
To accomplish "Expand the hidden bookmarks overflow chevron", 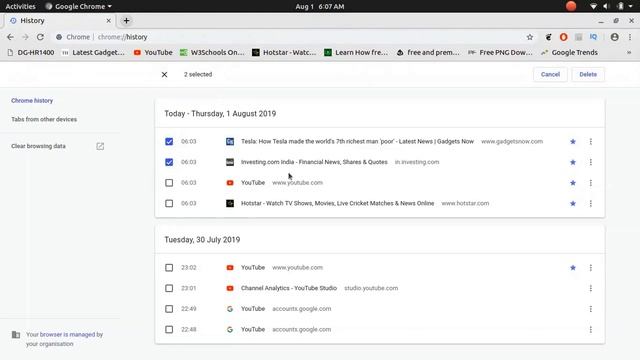I will coord(629,52).
